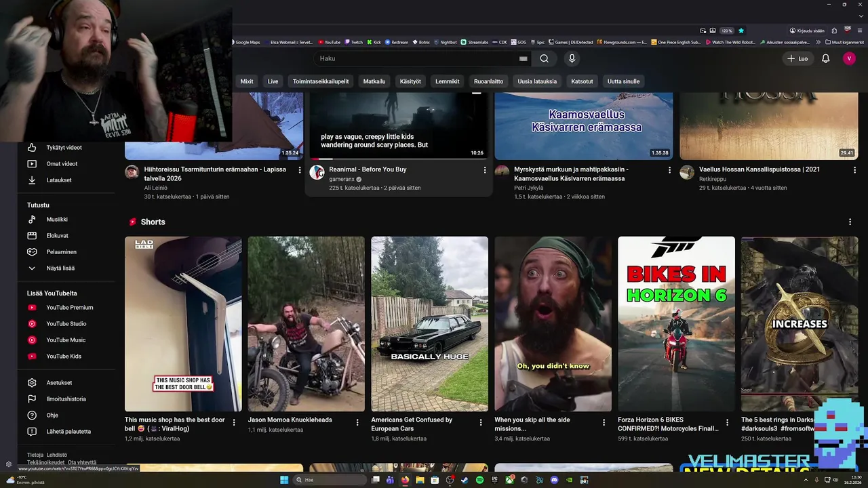Select the Mixit filter chip
This screenshot has width=868, height=488.
pyautogui.click(x=247, y=81)
